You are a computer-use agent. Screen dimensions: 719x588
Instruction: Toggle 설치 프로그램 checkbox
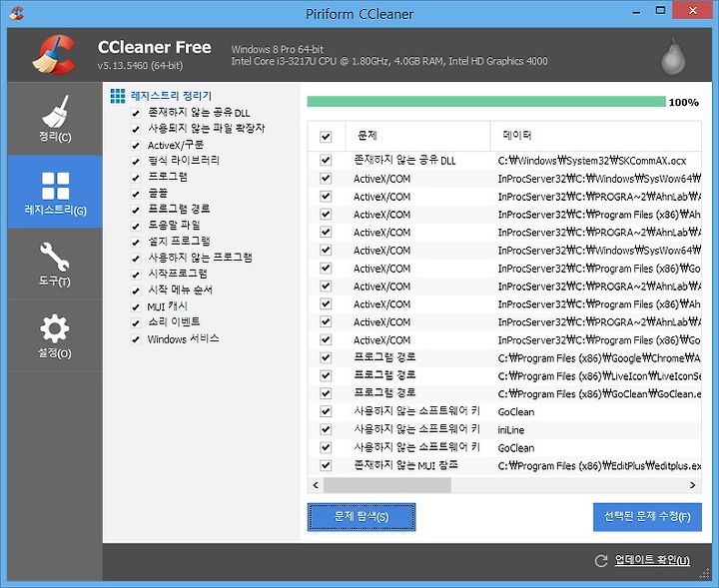136,242
